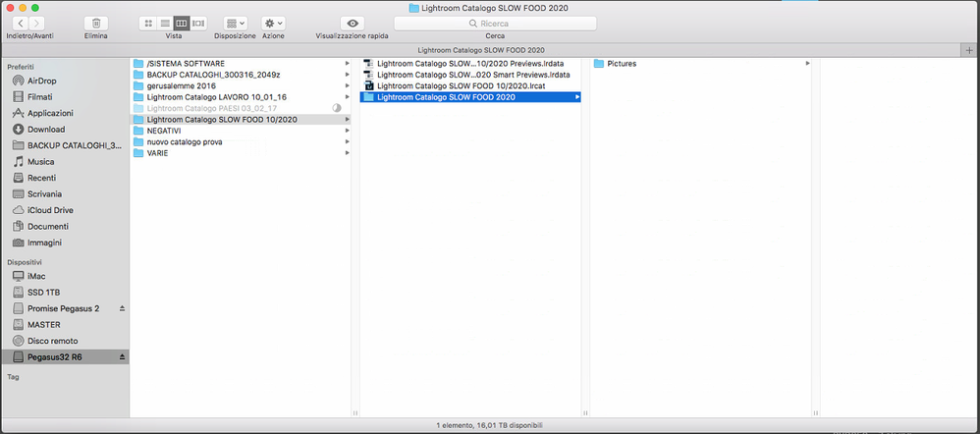Select the SSD 1TB drive

point(65,293)
